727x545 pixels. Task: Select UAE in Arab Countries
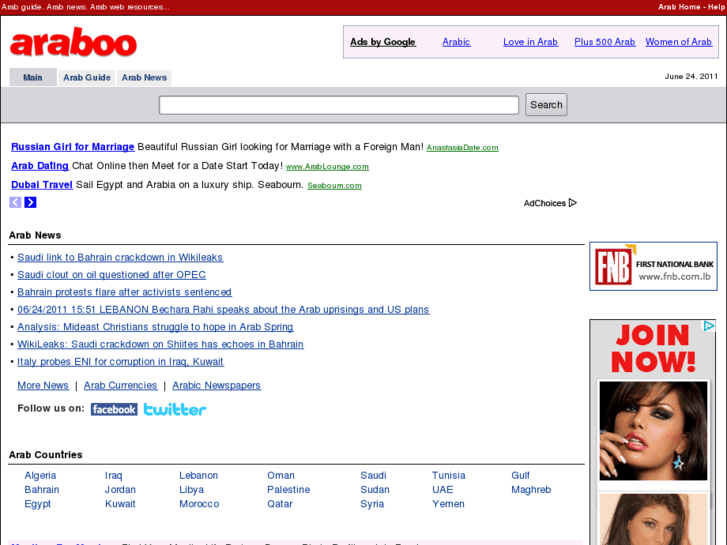pyautogui.click(x=442, y=490)
